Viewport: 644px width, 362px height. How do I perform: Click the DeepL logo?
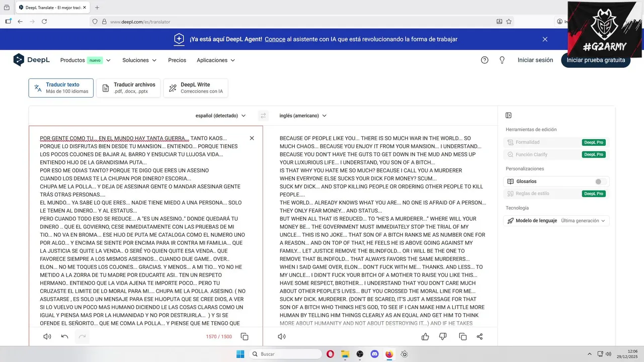(31, 60)
